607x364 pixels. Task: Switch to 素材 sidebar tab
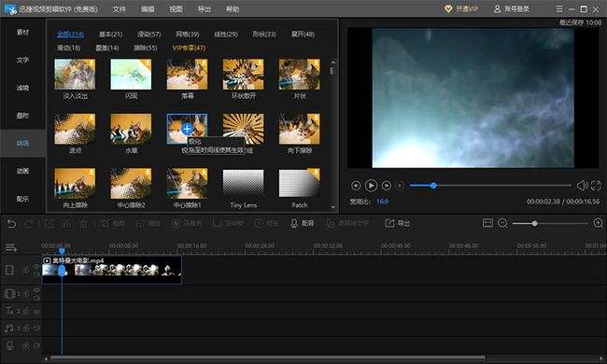[22, 32]
